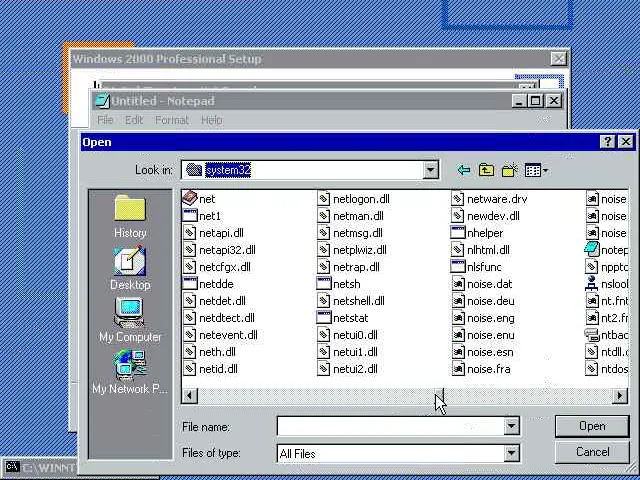Select the netid.dll file
This screenshot has height=480, width=640.
coord(210,369)
